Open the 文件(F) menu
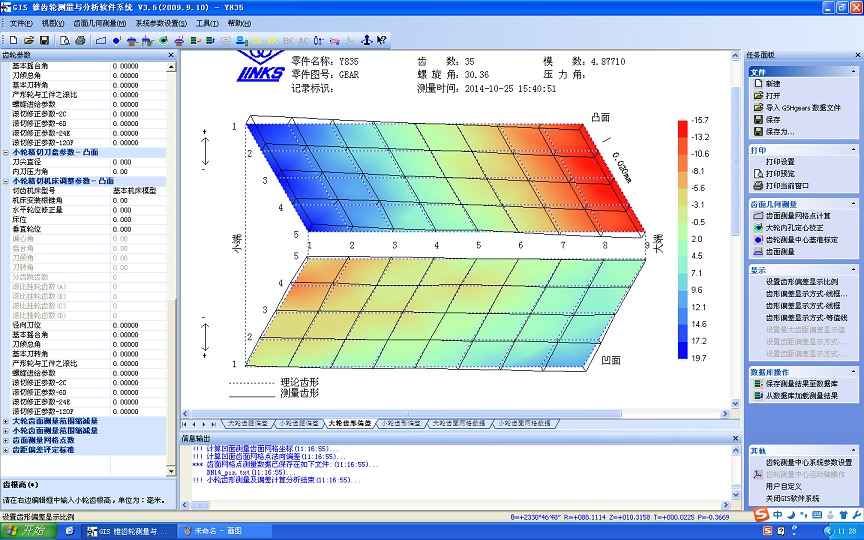864x540 pixels. [21, 23]
